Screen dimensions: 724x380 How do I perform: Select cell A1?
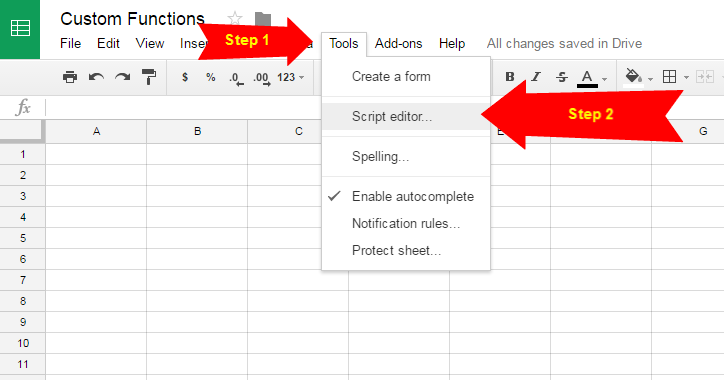[96, 154]
